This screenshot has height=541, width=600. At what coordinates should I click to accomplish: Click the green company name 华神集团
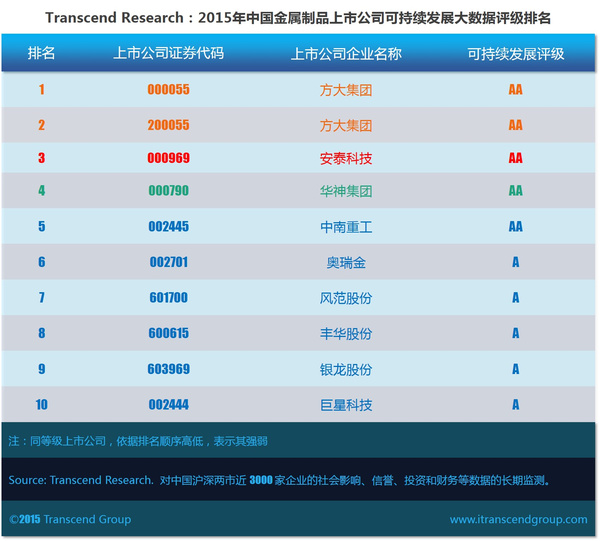(345, 191)
